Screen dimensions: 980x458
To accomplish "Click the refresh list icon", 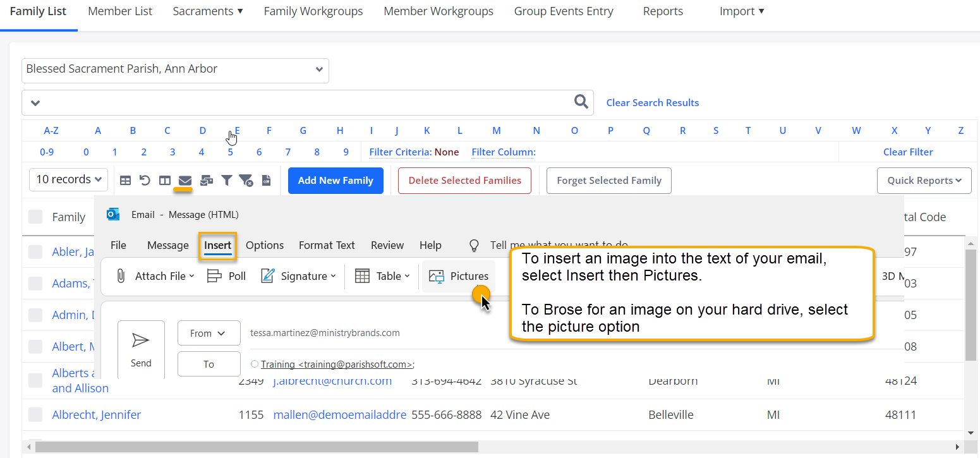I will (x=145, y=180).
